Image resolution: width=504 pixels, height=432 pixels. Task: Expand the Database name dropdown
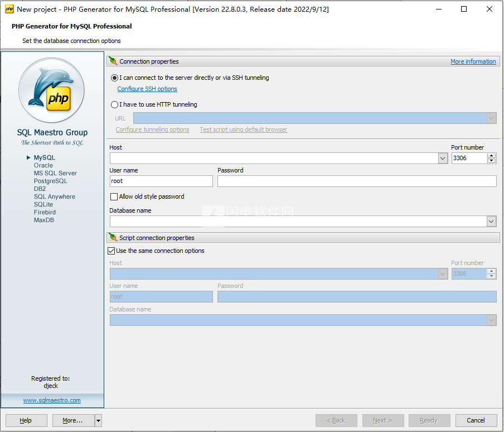coord(491,222)
